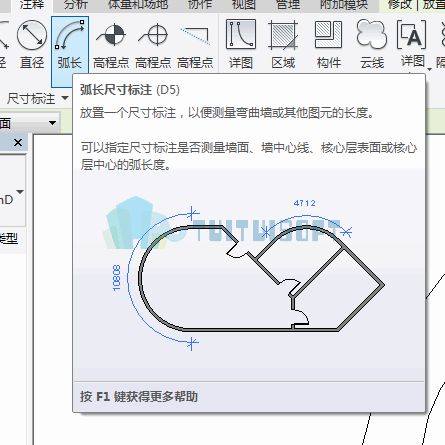This screenshot has height=445, width=445.
Task: Open the 分析 ribbon tab
Action: point(76,5)
